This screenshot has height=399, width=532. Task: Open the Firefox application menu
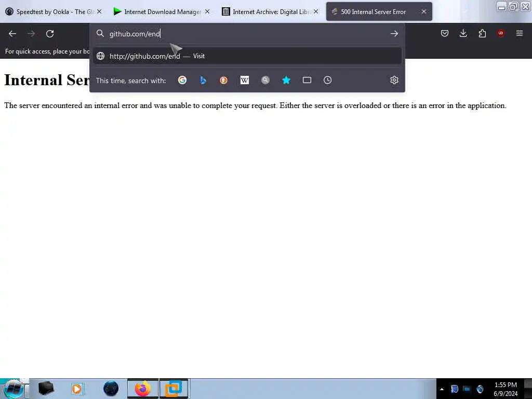click(x=520, y=33)
